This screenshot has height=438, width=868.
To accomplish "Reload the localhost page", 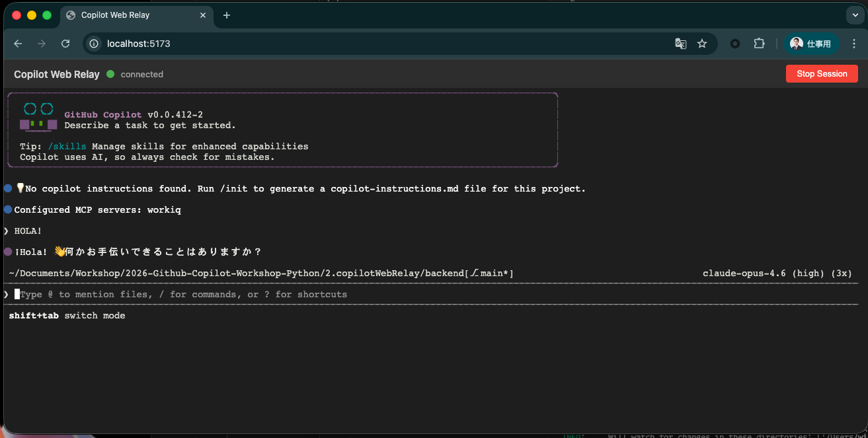I will pyautogui.click(x=65, y=44).
